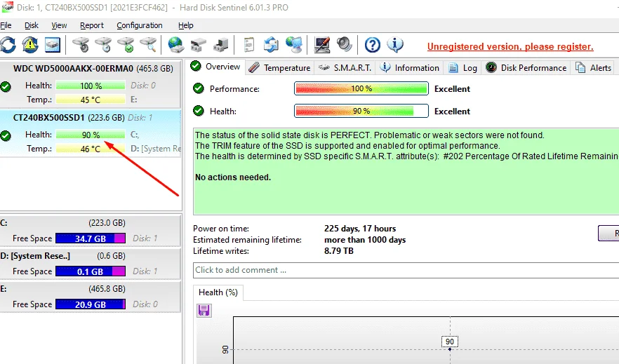
Task: Click the document report toolbar icon
Action: 248,45
